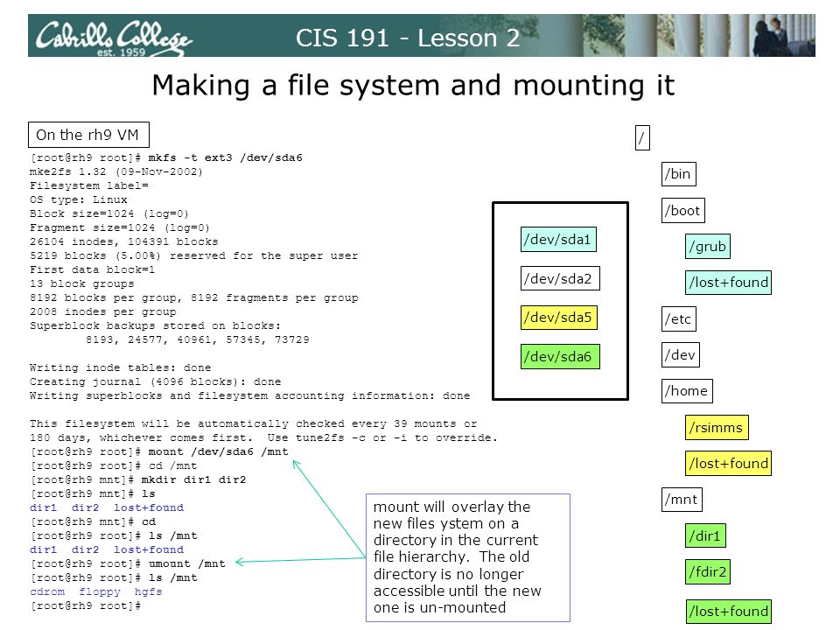Click the 'mount /dev/sda6 /mnt' command
This screenshot has height=630, width=840.
[x=218, y=451]
